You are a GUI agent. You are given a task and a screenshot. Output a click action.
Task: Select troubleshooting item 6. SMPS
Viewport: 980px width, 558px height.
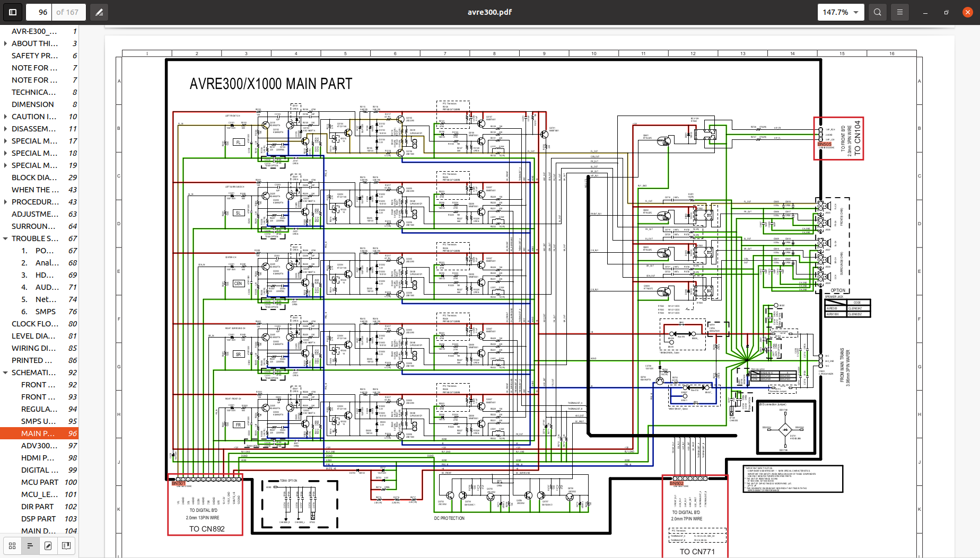click(39, 312)
